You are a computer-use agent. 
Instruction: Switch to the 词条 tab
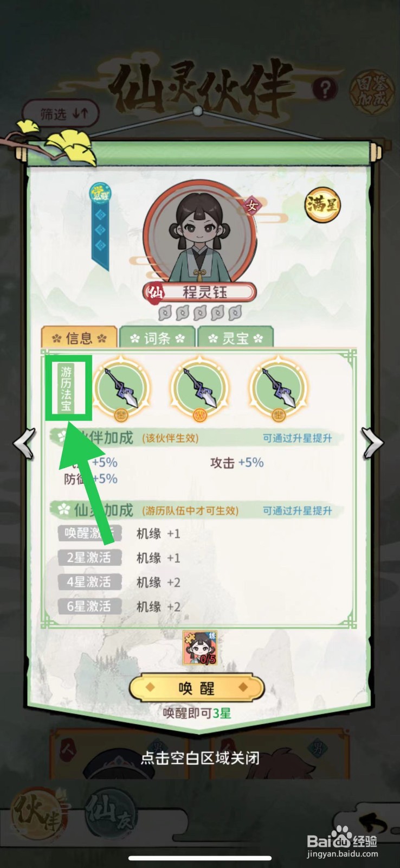tap(157, 338)
